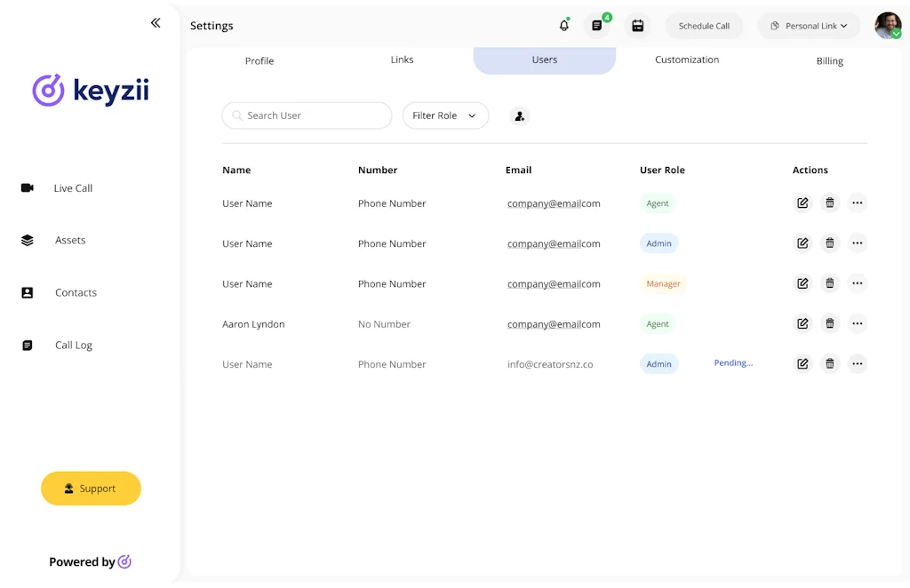Delete the first Agent user row
Viewport: 910px width, 588px height.
[830, 203]
